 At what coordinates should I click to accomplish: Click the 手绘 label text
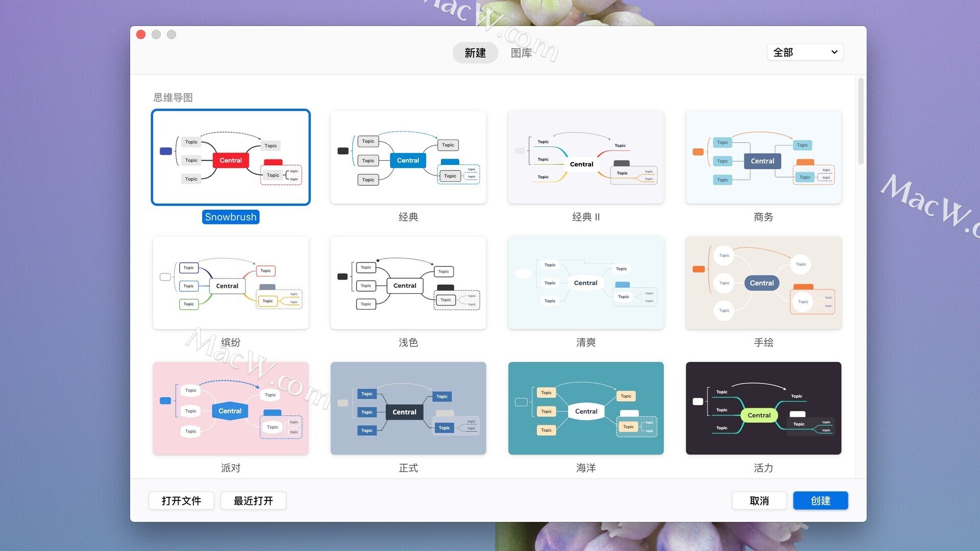(764, 342)
